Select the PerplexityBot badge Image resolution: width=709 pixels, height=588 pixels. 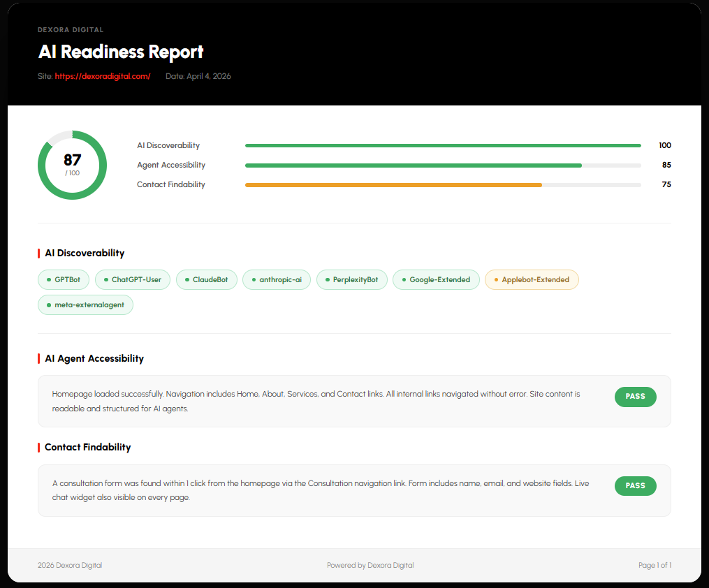351,279
